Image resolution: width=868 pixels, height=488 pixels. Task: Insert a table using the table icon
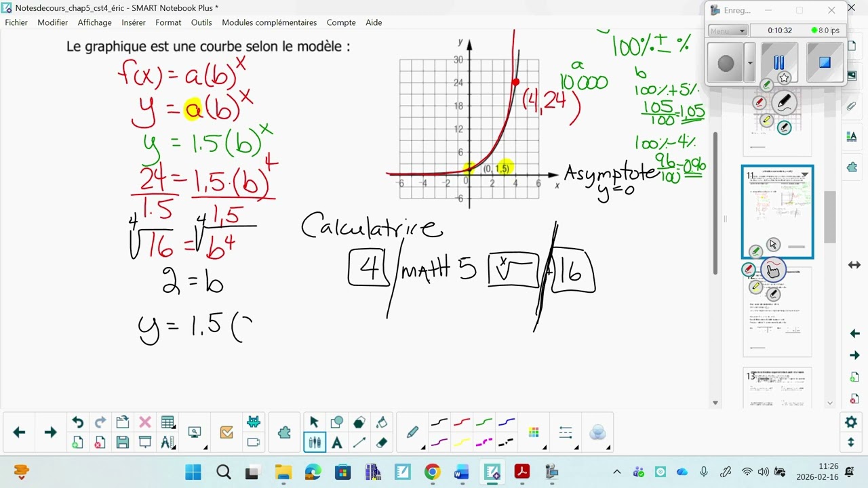click(x=167, y=422)
